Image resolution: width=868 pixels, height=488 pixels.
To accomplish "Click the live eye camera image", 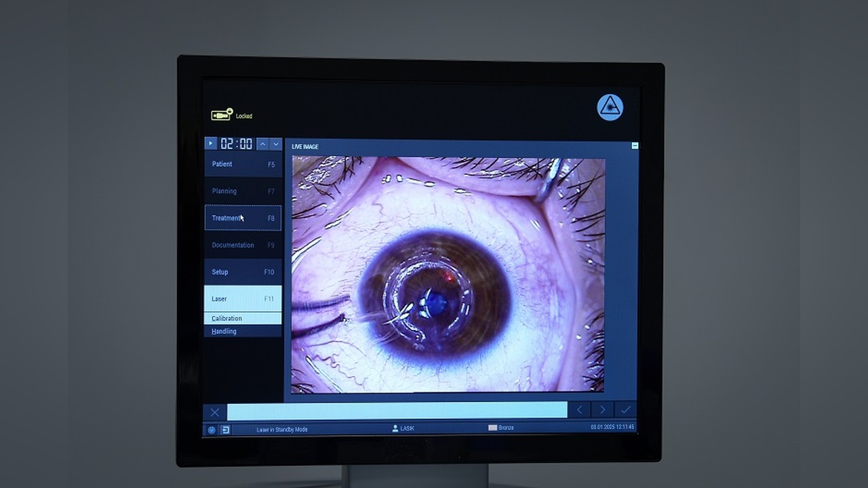I will (x=448, y=274).
